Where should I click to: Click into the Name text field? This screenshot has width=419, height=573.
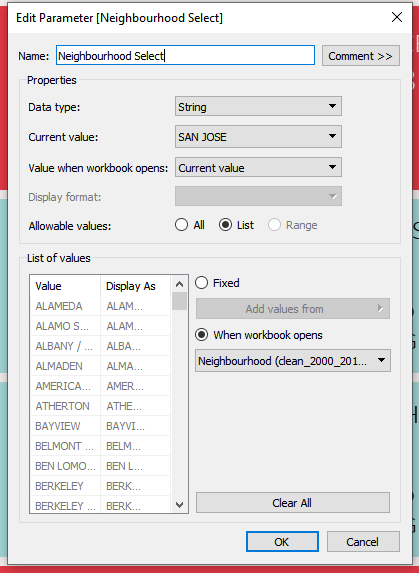pyautogui.click(x=185, y=56)
